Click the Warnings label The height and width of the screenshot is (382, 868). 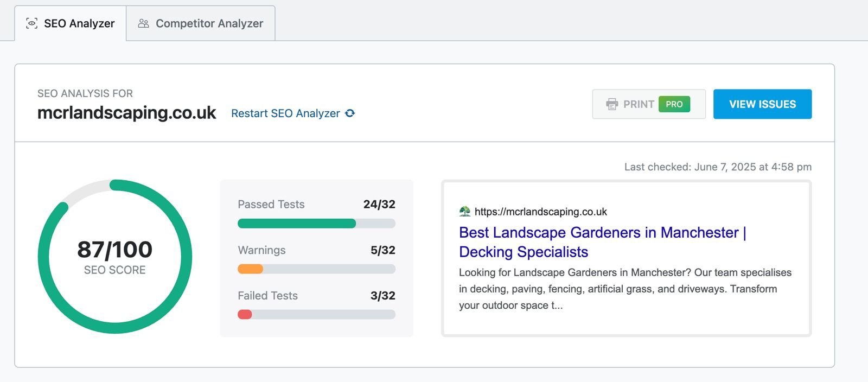point(261,250)
